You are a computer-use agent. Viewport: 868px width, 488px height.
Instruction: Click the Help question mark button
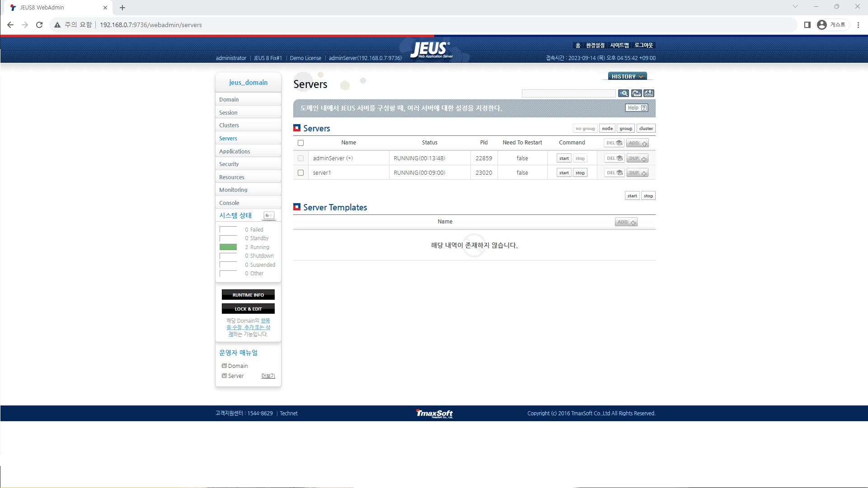pyautogui.click(x=637, y=108)
